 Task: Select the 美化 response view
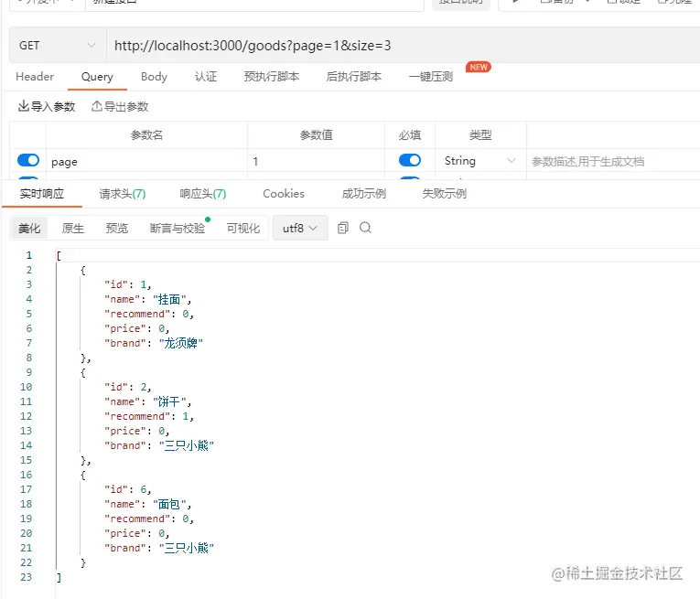tap(29, 229)
